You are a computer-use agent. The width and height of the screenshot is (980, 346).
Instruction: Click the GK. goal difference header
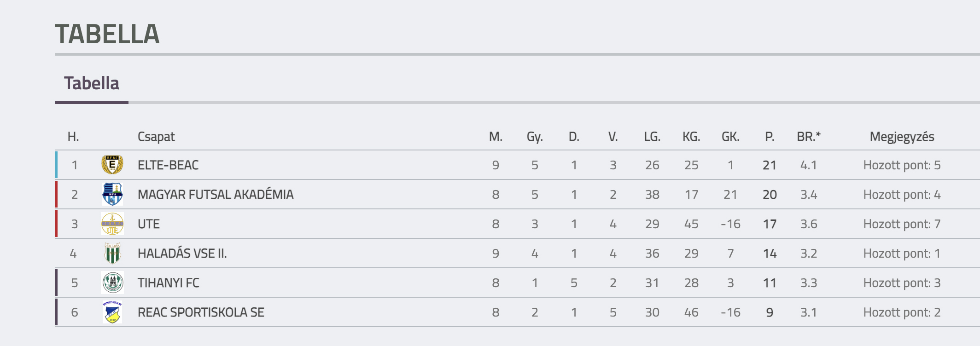pyautogui.click(x=730, y=137)
